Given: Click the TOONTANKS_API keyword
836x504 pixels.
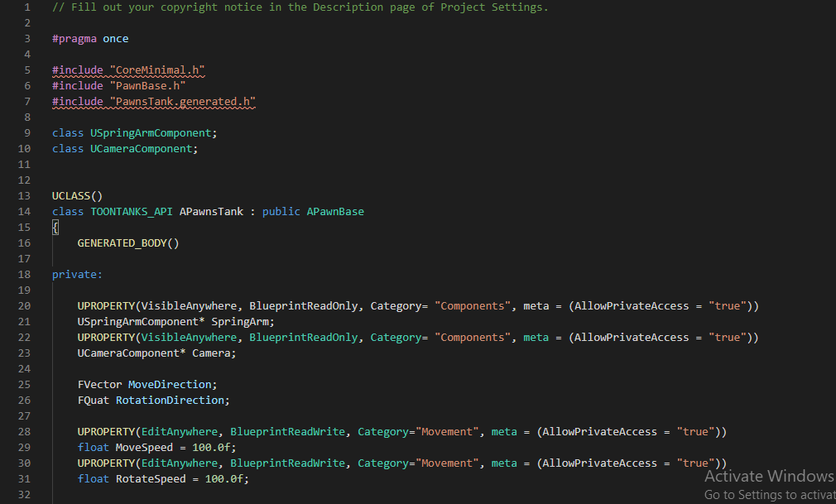Looking at the screenshot, I should (x=131, y=211).
